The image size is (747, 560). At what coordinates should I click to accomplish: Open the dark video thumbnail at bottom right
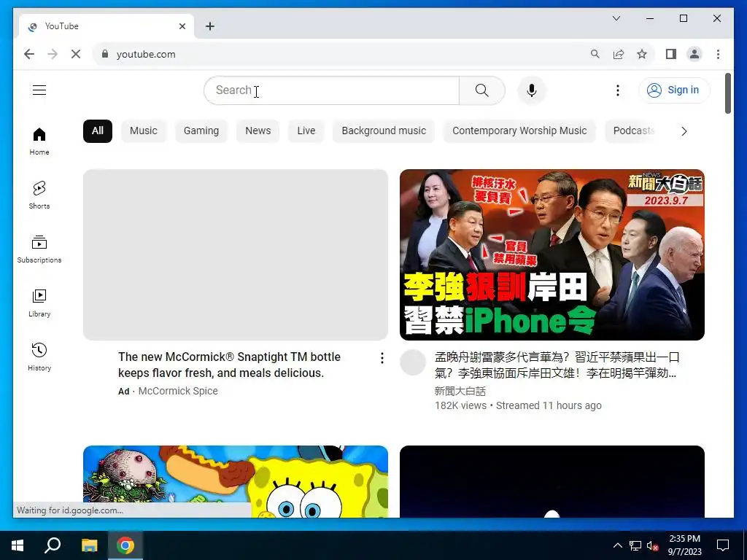pyautogui.click(x=551, y=481)
